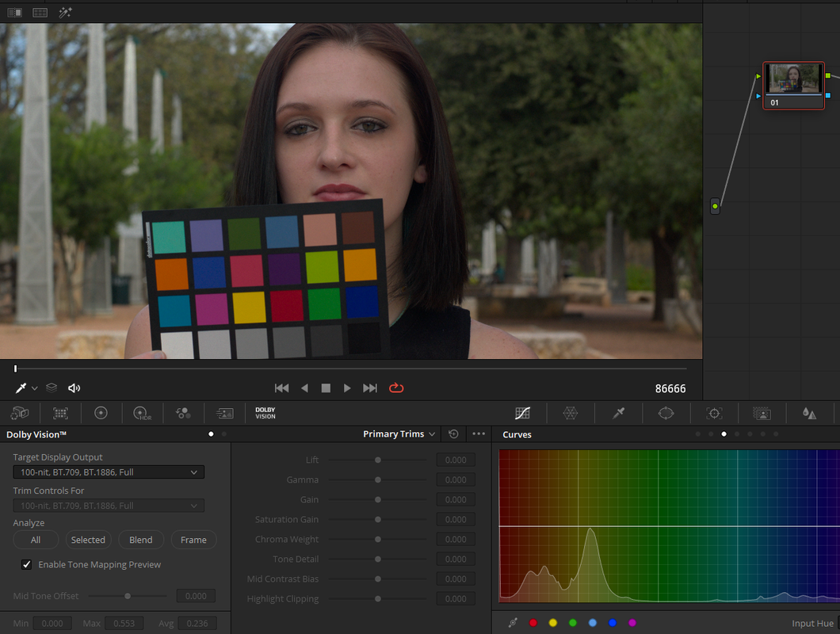Open the Blur palette
The height and width of the screenshot is (634, 840).
click(809, 413)
